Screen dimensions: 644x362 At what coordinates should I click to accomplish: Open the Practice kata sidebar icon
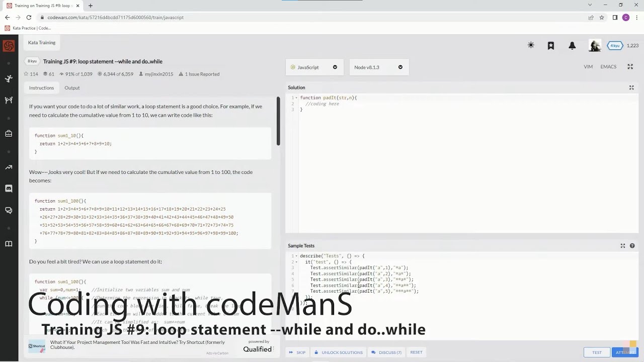pos(9,79)
